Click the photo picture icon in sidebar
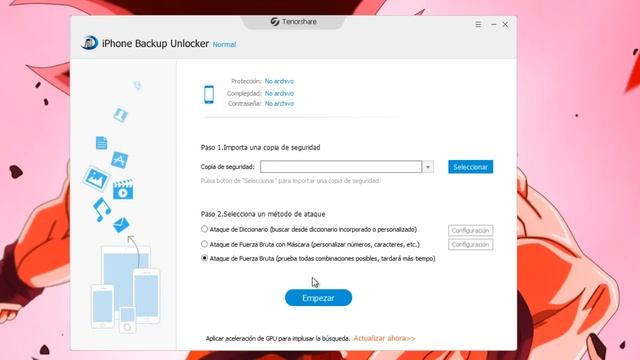640x360 pixels. [x=96, y=178]
